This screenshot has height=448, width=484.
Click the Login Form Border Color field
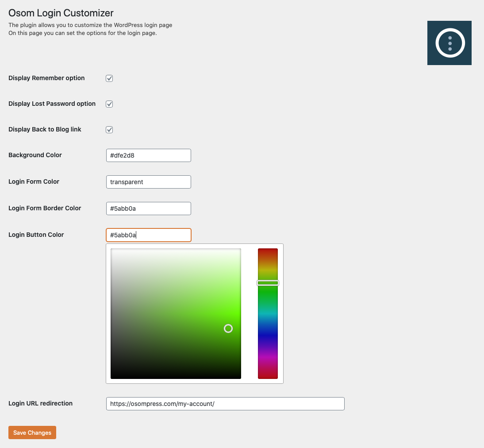(148, 209)
